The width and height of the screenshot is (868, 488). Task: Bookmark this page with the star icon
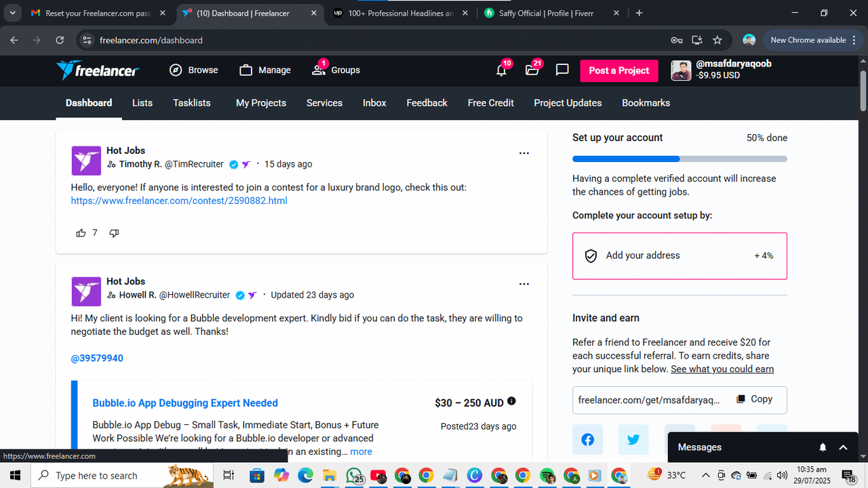point(717,40)
